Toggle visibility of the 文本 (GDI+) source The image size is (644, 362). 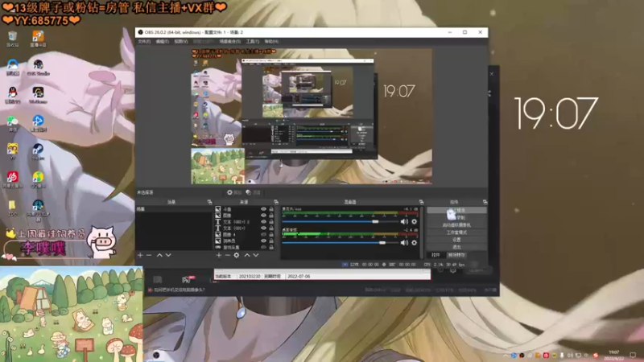tap(264, 228)
